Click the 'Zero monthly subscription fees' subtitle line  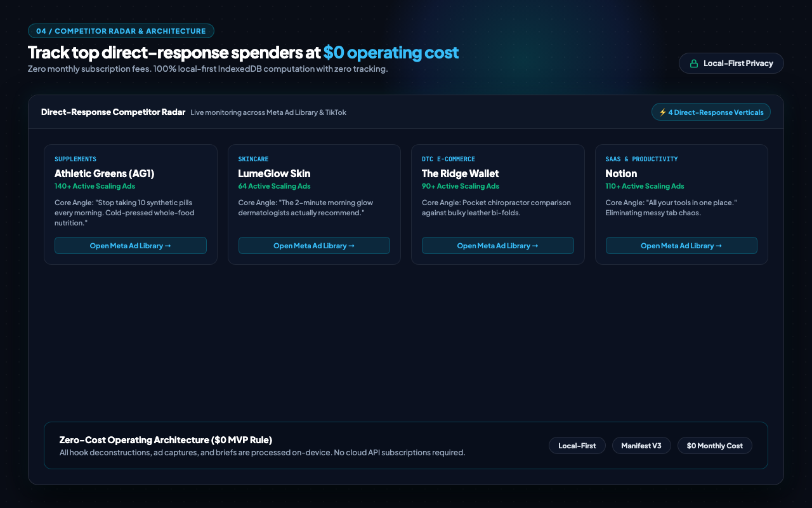208,69
